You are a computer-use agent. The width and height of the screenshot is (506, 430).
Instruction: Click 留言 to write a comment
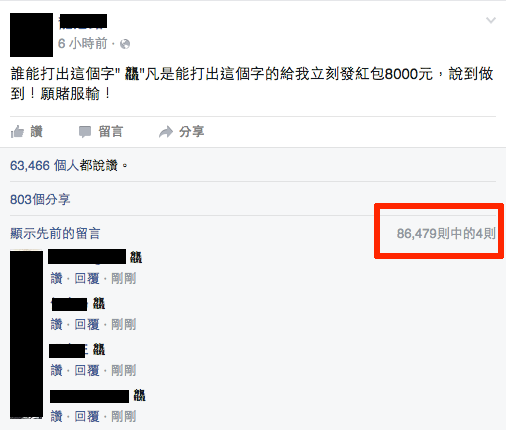[x=111, y=132]
